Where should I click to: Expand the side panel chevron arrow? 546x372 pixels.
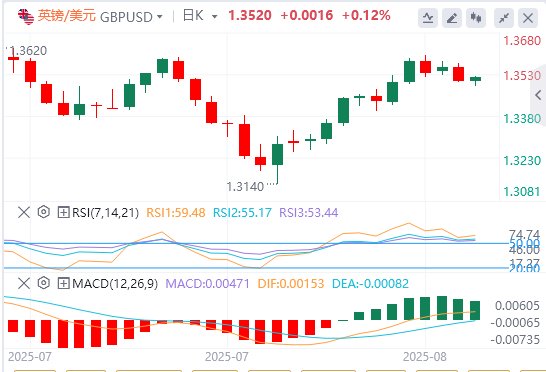pyautogui.click(x=538, y=95)
